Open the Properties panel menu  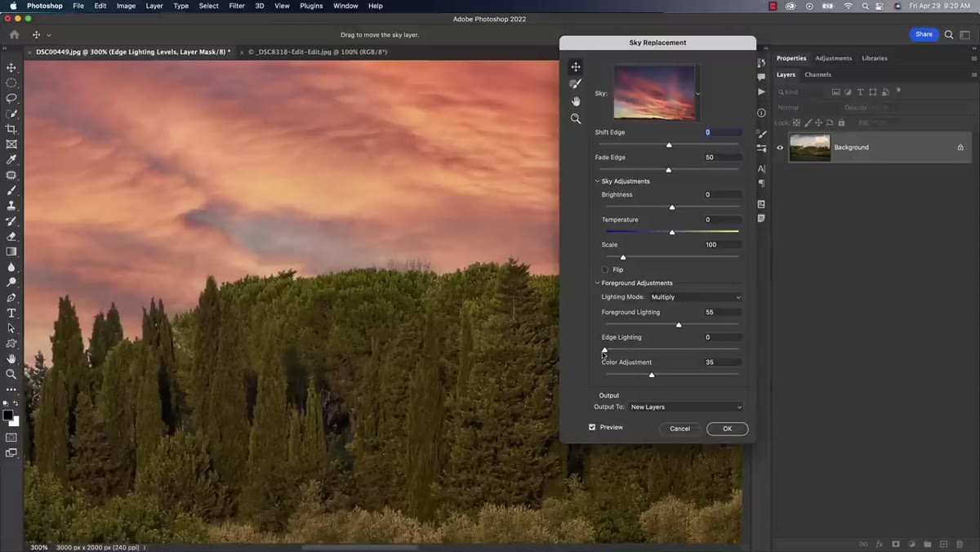click(x=973, y=59)
